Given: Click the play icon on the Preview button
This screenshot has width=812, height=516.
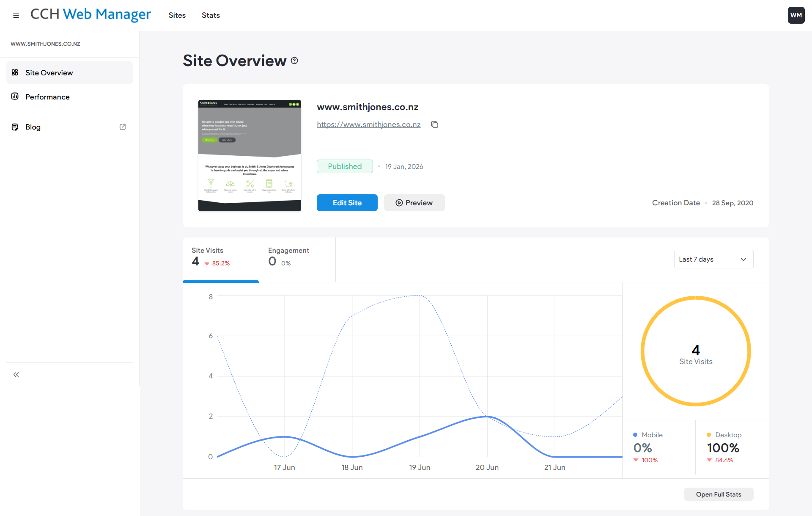Looking at the screenshot, I should click(399, 203).
